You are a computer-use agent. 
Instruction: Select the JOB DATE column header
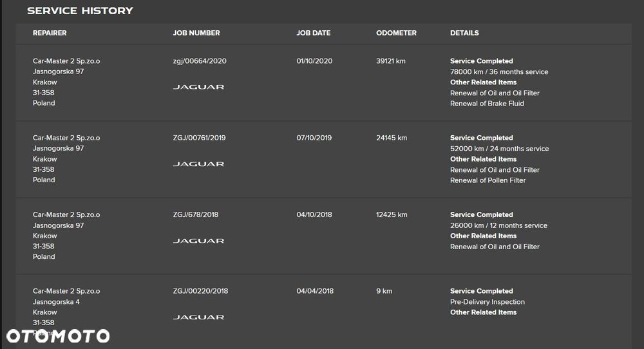[313, 33]
